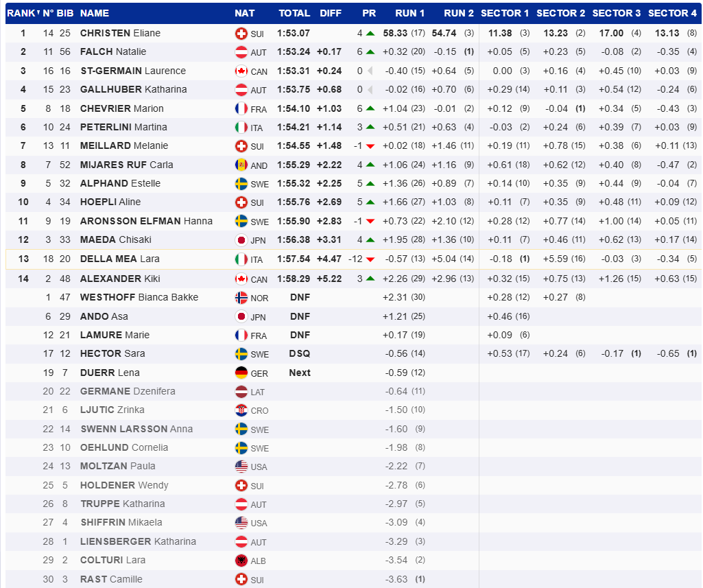
Task: Open athlete RAST Camille's name link
Action: (111, 579)
